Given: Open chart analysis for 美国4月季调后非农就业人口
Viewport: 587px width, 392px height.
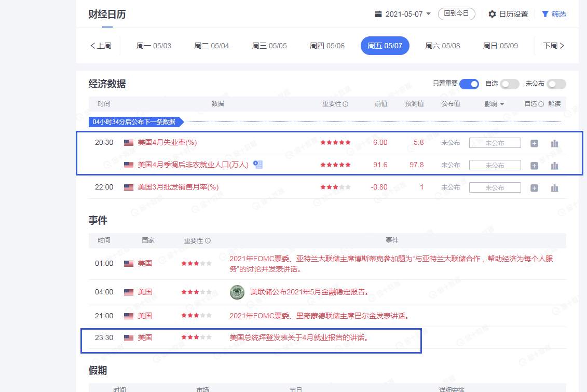Looking at the screenshot, I should pos(554,166).
